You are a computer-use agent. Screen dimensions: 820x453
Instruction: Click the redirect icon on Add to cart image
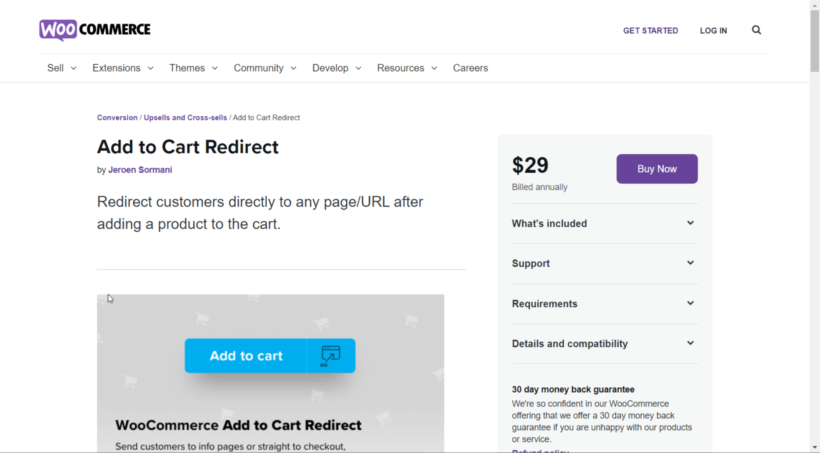point(331,356)
